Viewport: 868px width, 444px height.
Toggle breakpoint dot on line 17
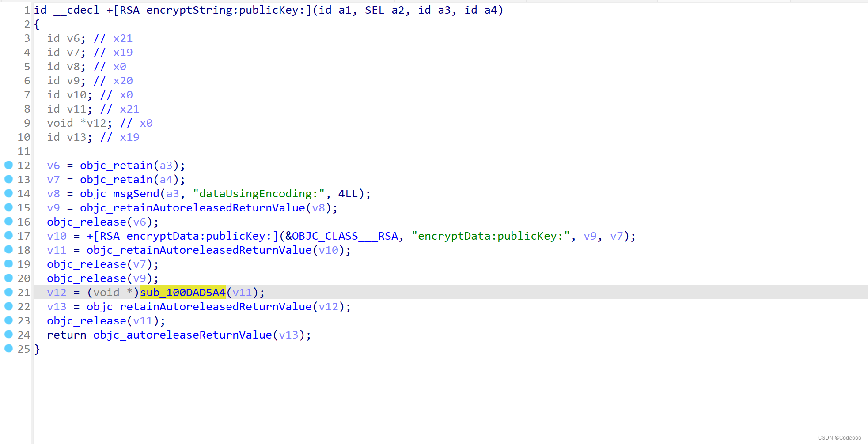[9, 236]
